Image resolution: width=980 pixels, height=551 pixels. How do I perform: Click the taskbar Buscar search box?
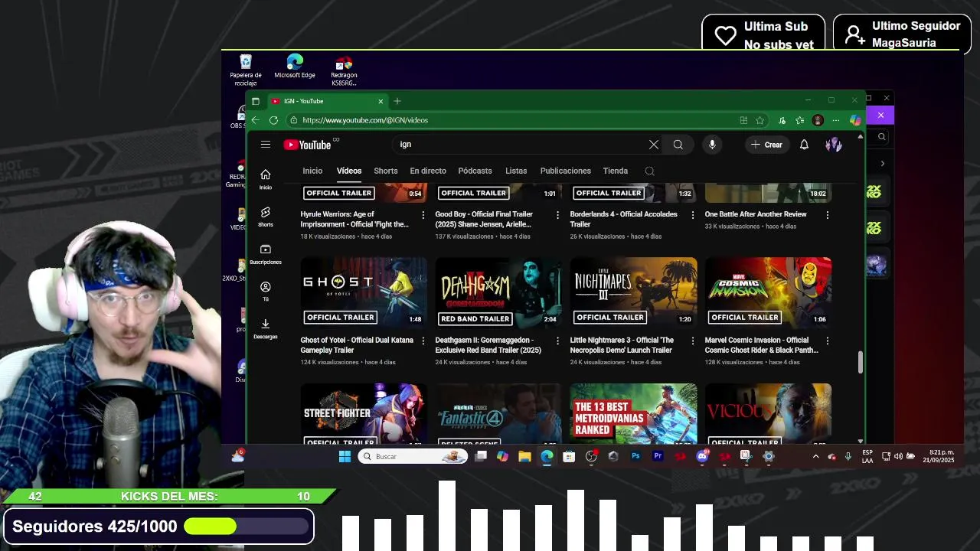tap(413, 456)
